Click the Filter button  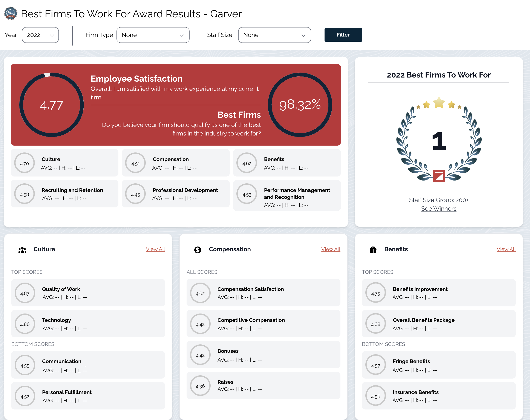[343, 35]
